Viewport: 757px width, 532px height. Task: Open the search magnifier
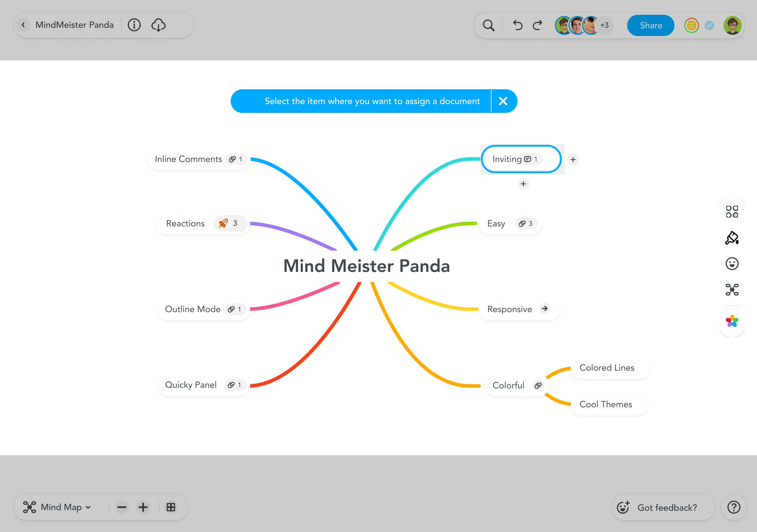pyautogui.click(x=488, y=25)
